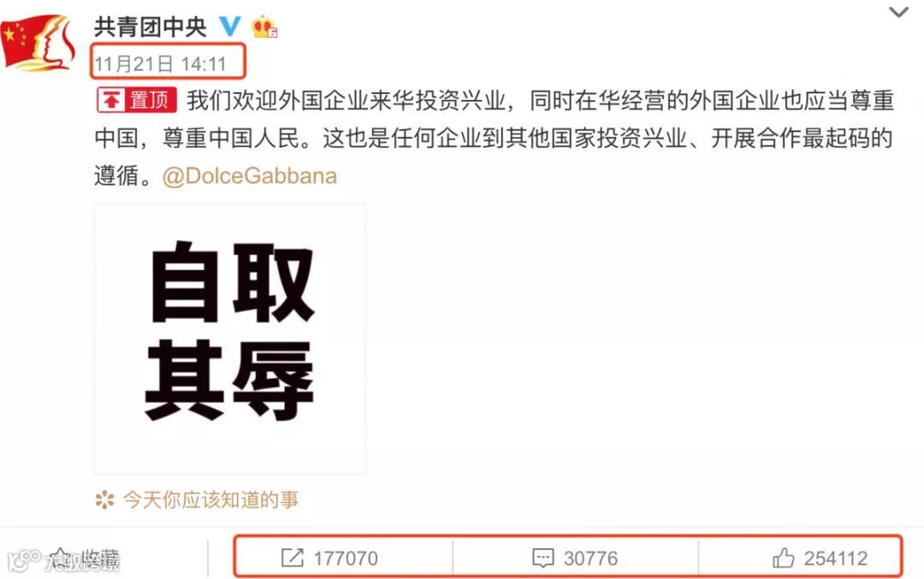Click the comment speech bubble icon

[x=542, y=558]
